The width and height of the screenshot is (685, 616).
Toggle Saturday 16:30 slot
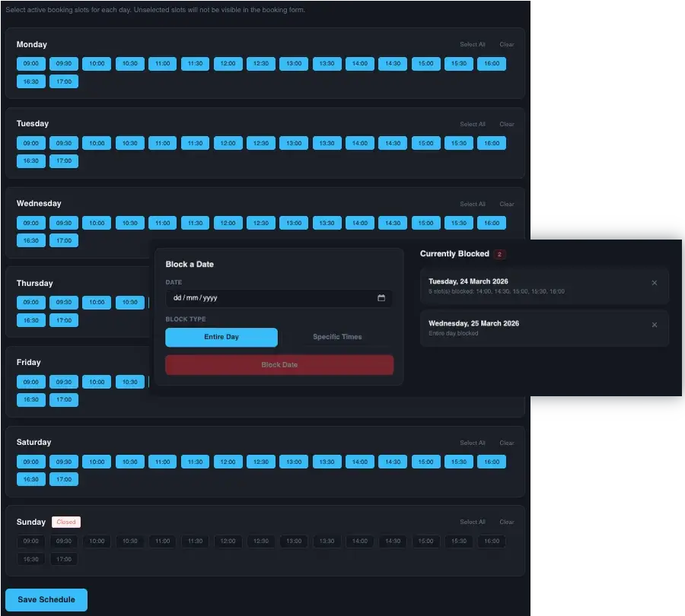pos(31,479)
